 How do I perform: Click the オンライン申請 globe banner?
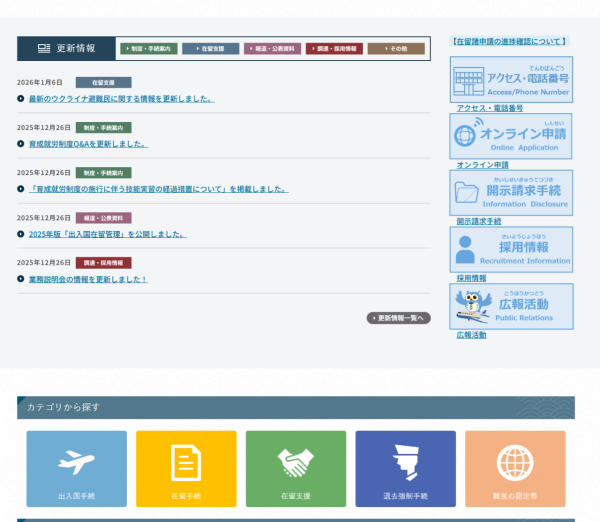(x=511, y=136)
